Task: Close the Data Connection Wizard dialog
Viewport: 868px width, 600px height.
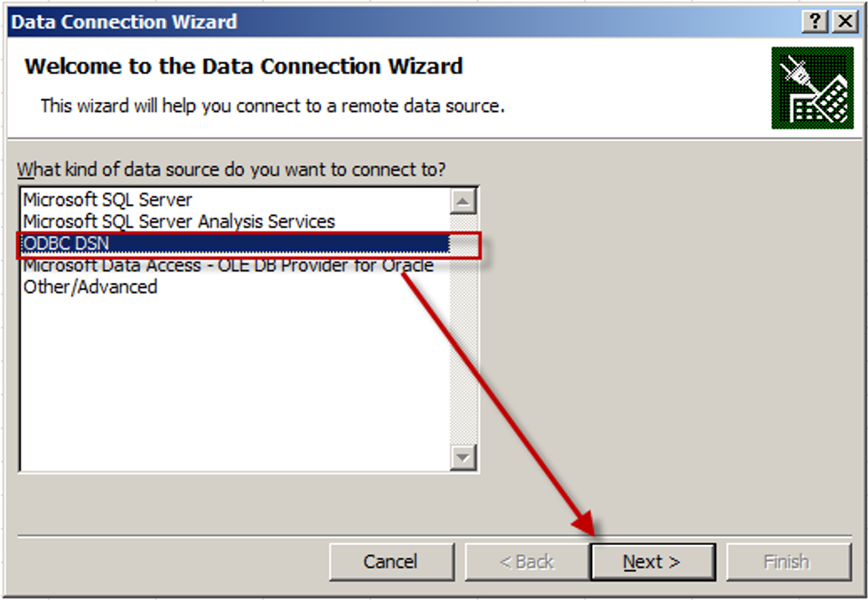Action: [x=843, y=22]
